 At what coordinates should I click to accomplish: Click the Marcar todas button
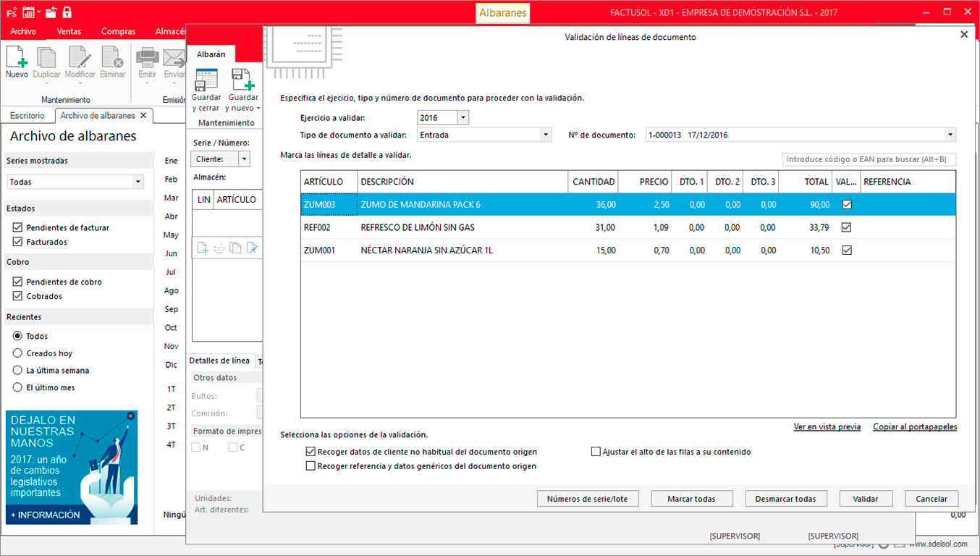(x=691, y=499)
